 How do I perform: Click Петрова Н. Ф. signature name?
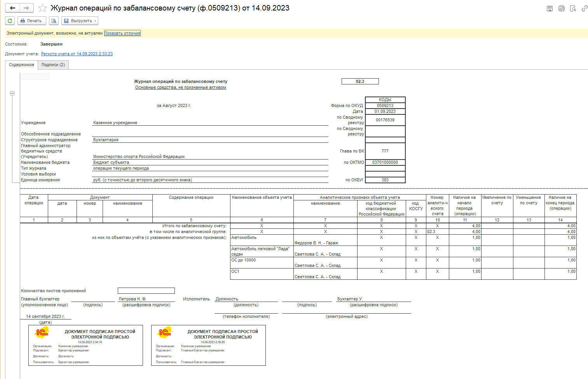click(133, 299)
